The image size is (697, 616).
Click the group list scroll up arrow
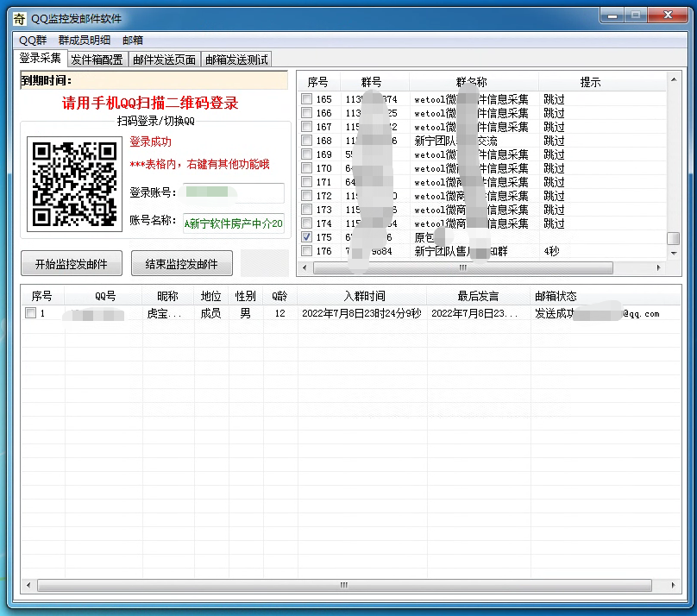pos(674,79)
